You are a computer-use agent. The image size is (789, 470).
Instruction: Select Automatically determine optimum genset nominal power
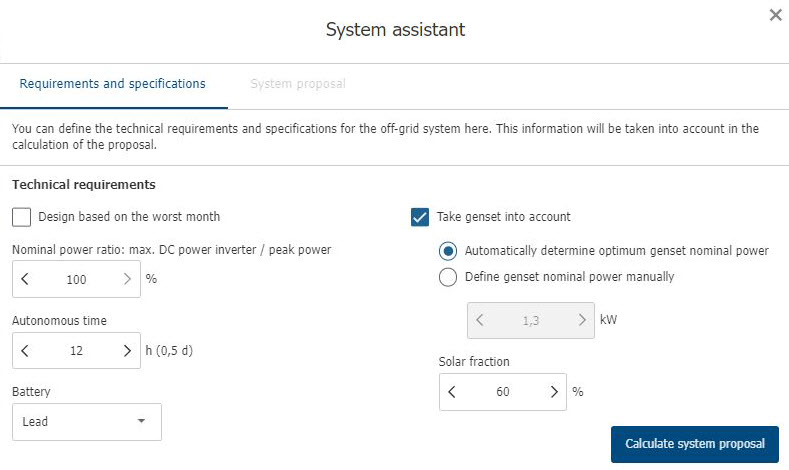(448, 251)
